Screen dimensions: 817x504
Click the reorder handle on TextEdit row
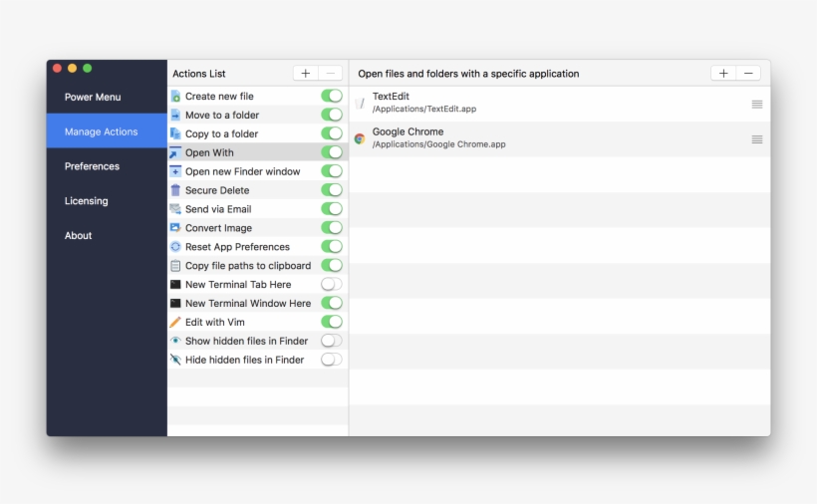(x=757, y=105)
